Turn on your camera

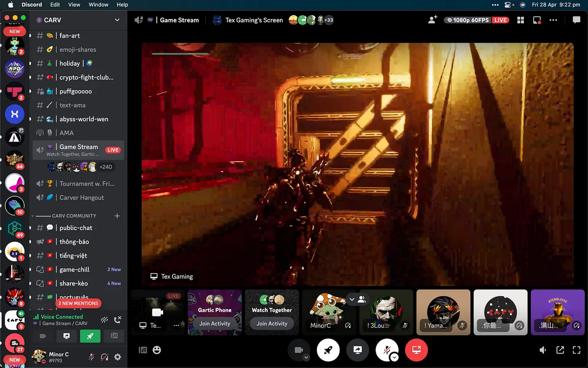coord(299,350)
